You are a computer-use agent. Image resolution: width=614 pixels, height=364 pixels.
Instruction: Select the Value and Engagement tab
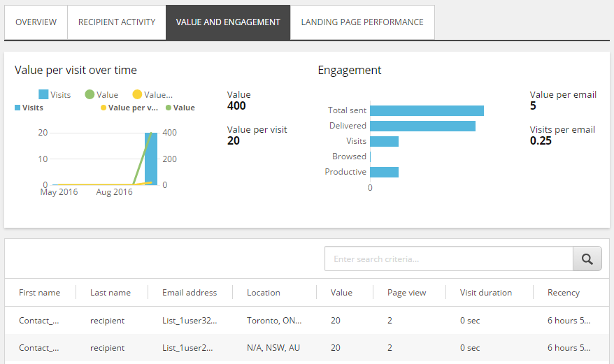click(x=228, y=22)
